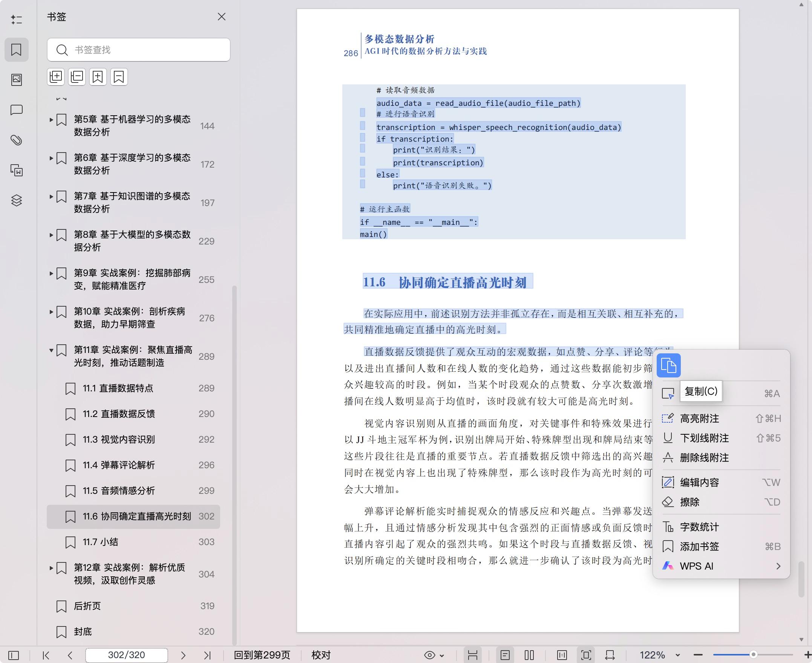Select single-page view icon

tap(505, 655)
